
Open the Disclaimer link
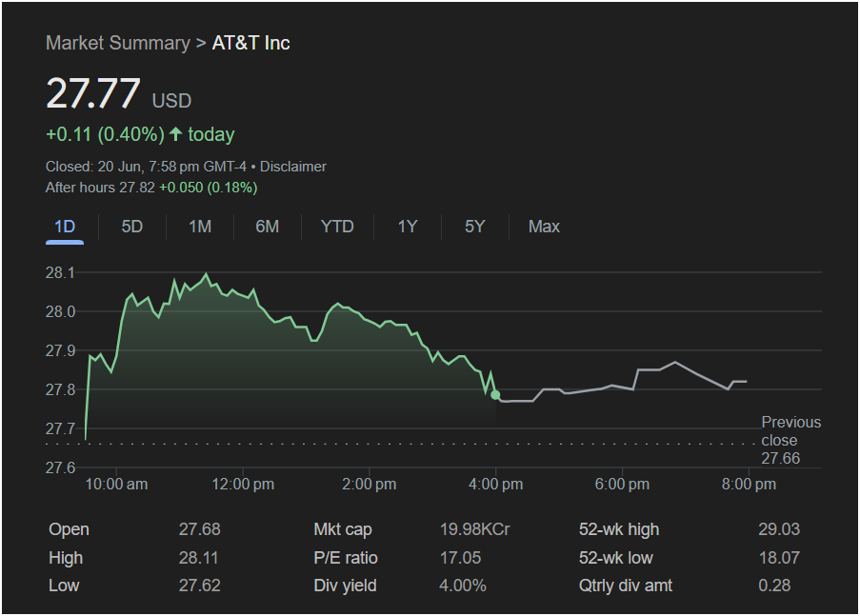tap(293, 167)
